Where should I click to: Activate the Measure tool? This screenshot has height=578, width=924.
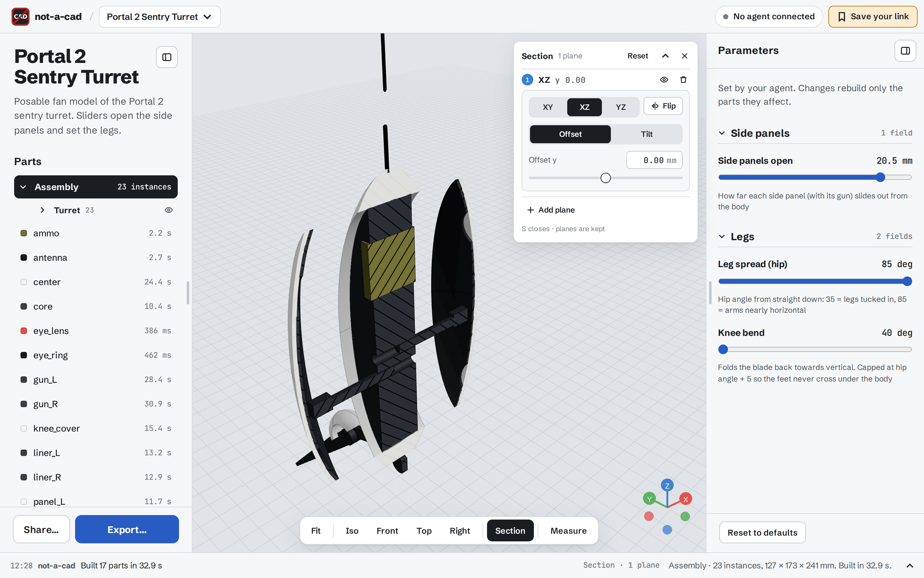pos(568,530)
